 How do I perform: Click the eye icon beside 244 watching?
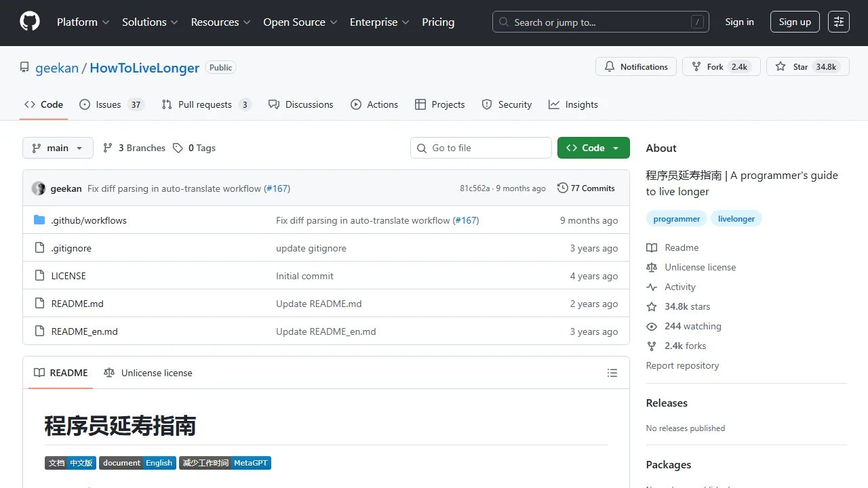tap(652, 326)
